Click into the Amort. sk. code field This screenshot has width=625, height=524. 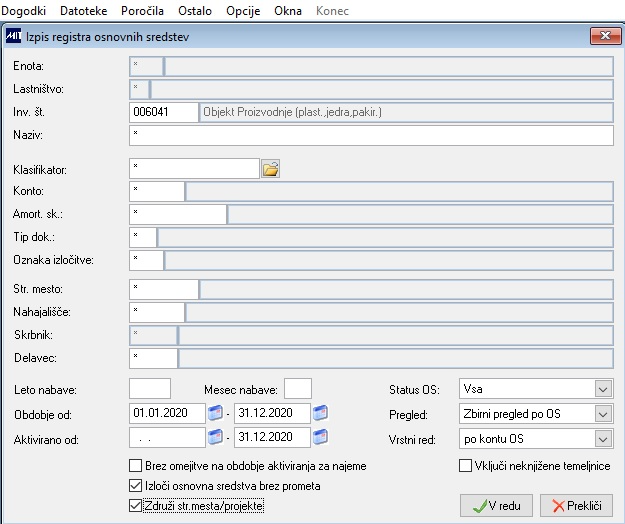click(178, 214)
